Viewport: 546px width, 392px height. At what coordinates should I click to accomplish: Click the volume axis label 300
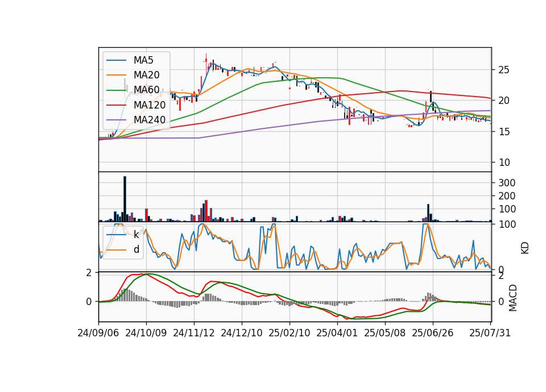point(507,183)
